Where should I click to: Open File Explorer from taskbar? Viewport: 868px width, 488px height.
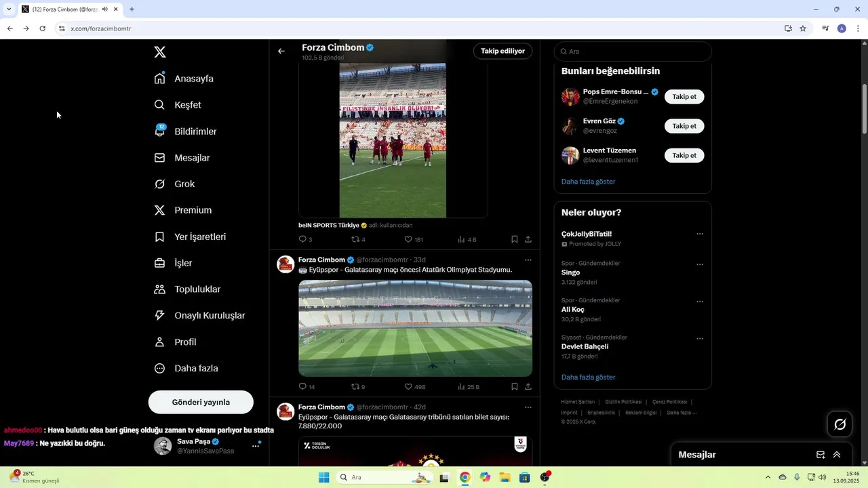[x=505, y=477]
